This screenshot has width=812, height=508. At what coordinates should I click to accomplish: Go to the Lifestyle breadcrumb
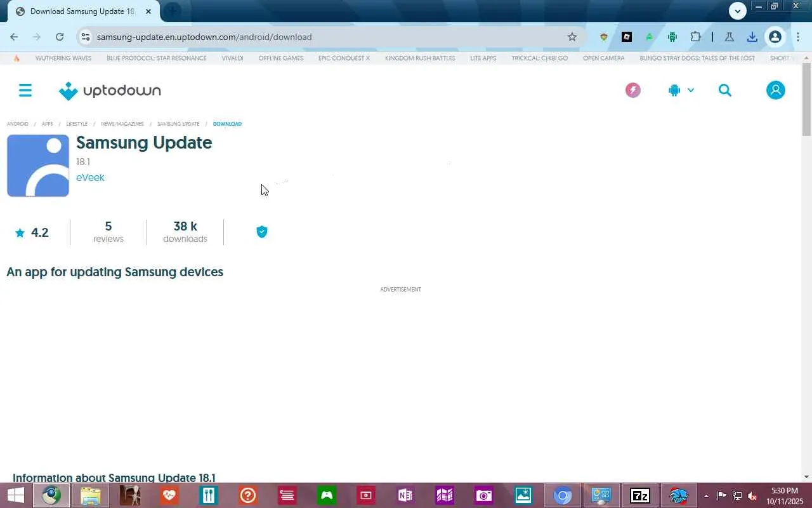(x=77, y=124)
